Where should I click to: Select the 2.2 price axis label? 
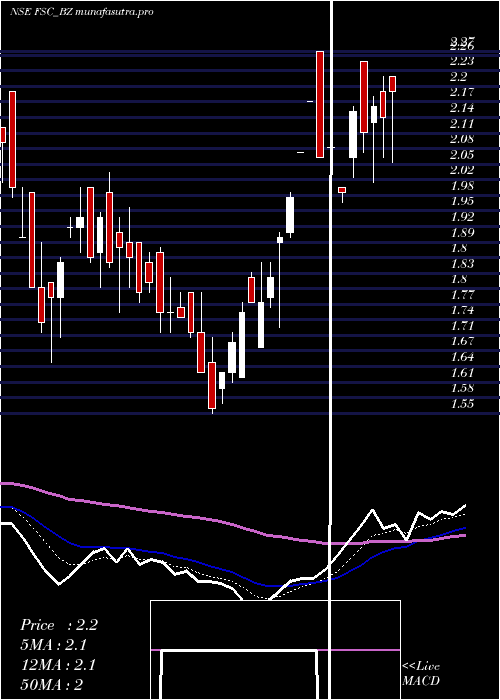(x=458, y=77)
